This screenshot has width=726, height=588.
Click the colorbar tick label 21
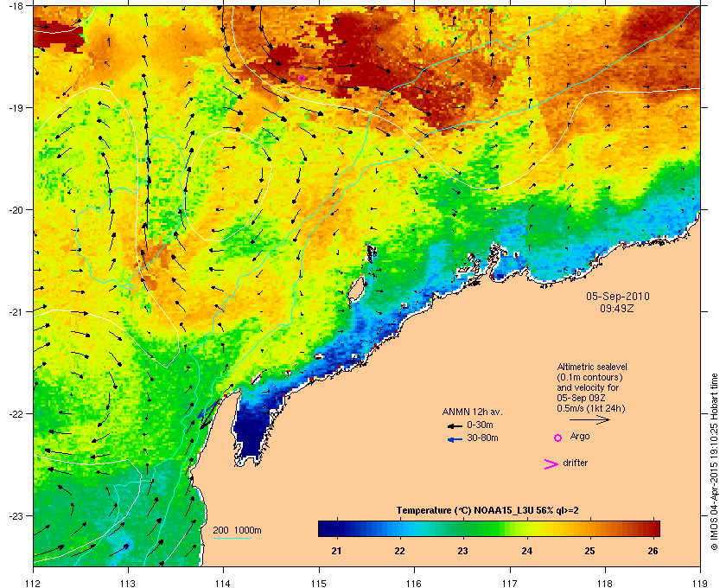(x=336, y=551)
